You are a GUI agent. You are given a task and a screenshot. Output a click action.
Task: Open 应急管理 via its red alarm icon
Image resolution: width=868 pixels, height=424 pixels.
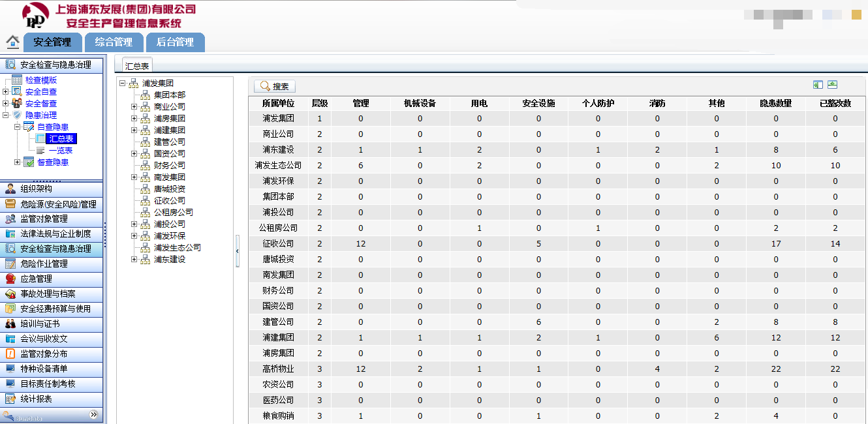(10, 279)
